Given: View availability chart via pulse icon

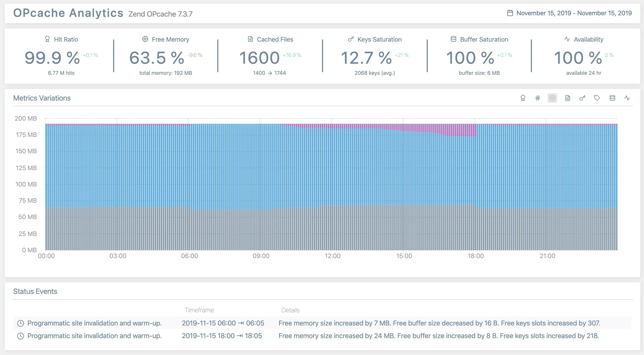Looking at the screenshot, I should 627,98.
